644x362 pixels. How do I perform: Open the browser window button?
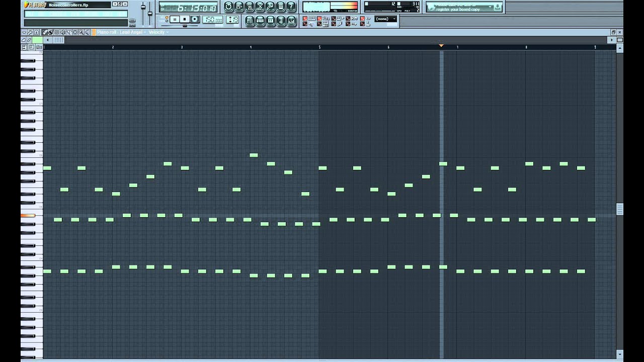[280, 21]
